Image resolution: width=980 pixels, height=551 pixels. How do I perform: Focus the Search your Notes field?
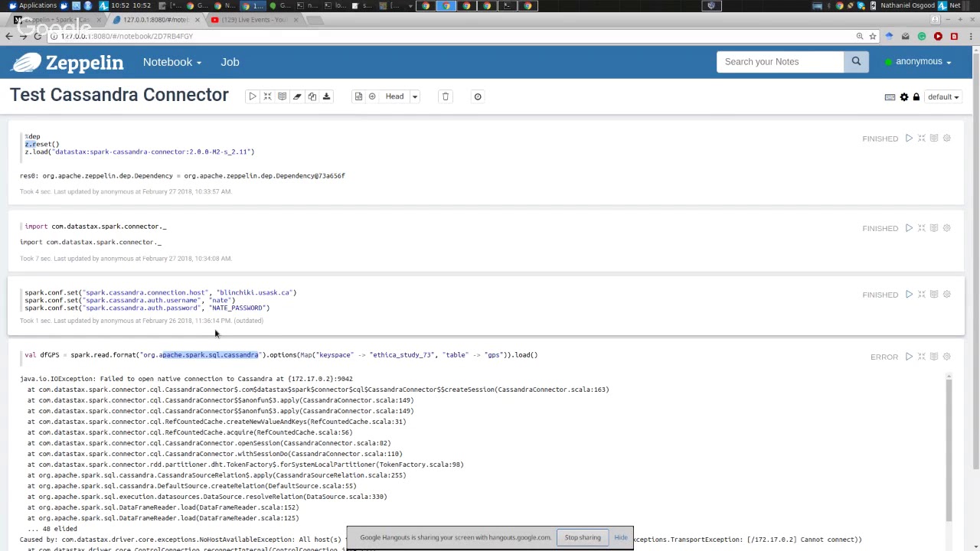[779, 62]
